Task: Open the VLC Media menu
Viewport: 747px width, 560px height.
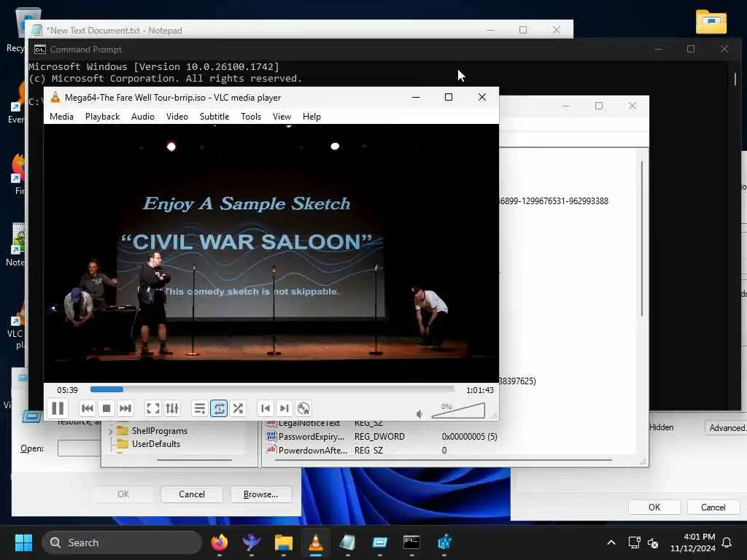Action: [x=61, y=117]
